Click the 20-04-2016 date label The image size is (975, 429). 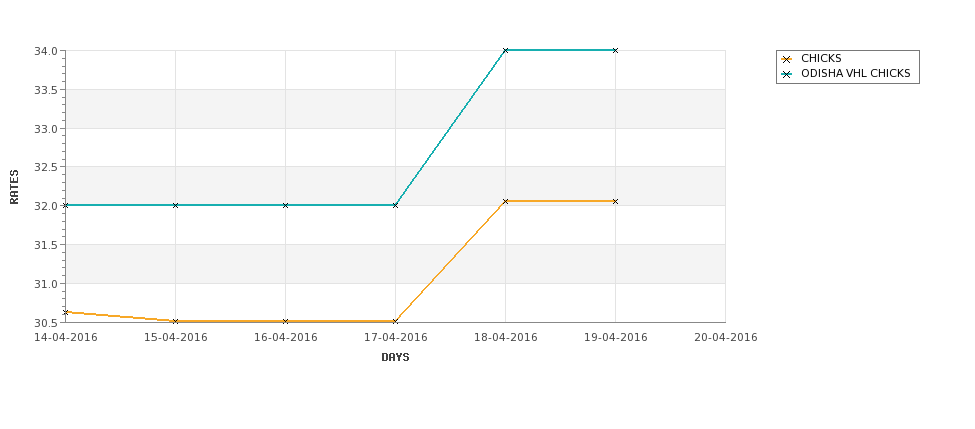pyautogui.click(x=726, y=338)
